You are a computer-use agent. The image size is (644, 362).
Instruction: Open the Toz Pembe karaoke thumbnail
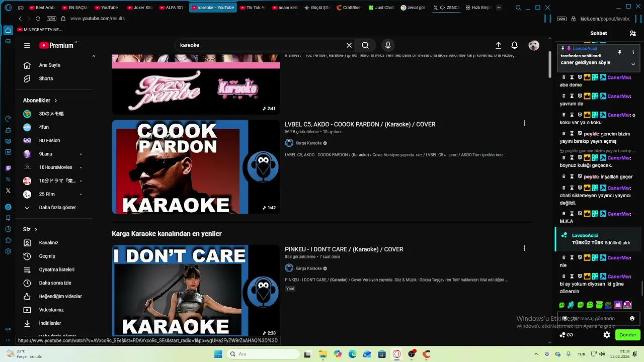(196, 84)
